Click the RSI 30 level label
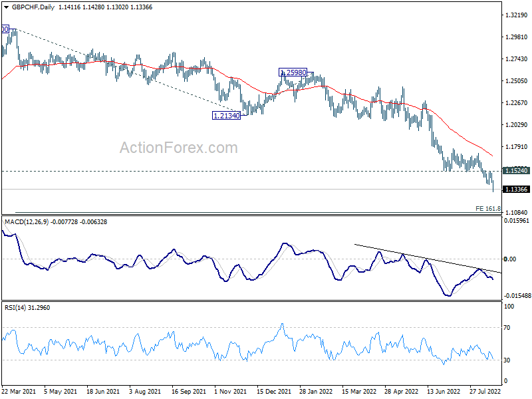 (x=507, y=360)
